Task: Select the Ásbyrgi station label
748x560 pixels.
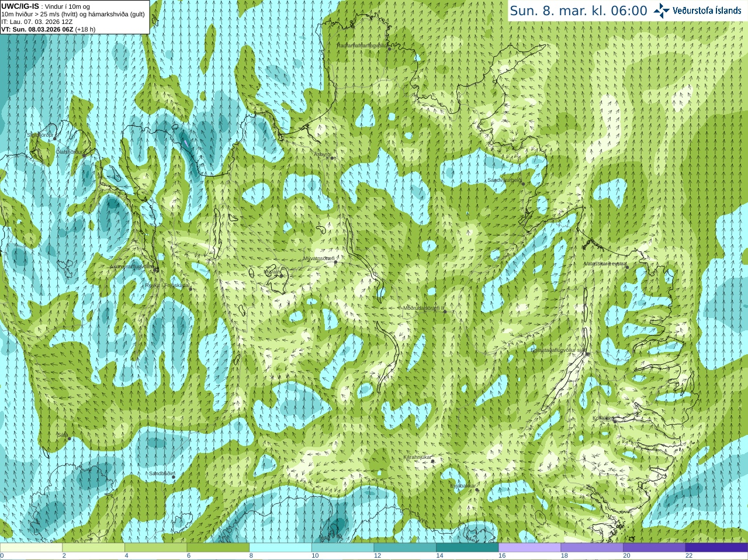Action: [323, 154]
